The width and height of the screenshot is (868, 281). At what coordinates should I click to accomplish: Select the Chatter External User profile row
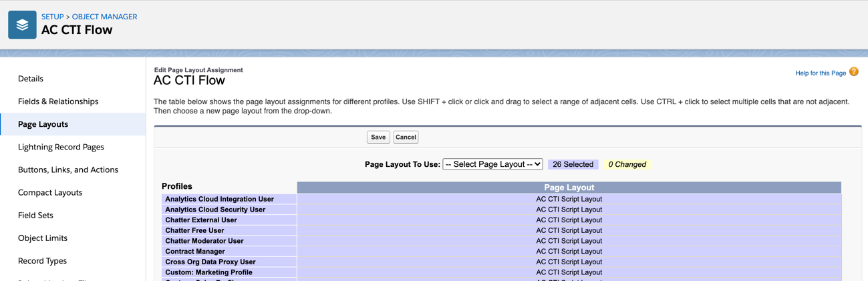tap(229, 220)
